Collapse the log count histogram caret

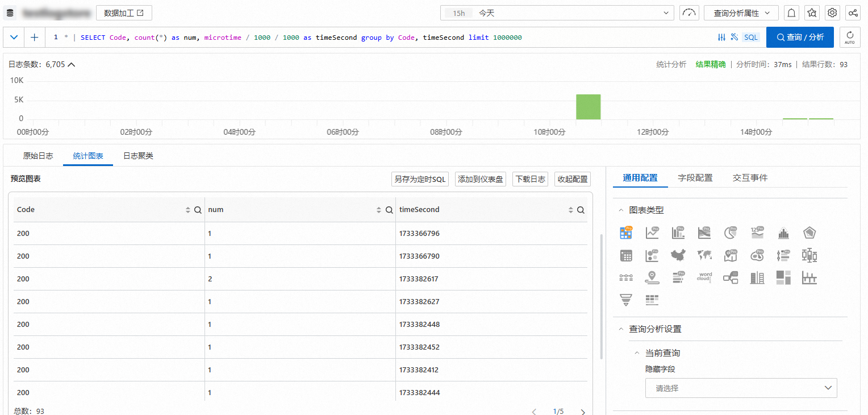pos(72,65)
